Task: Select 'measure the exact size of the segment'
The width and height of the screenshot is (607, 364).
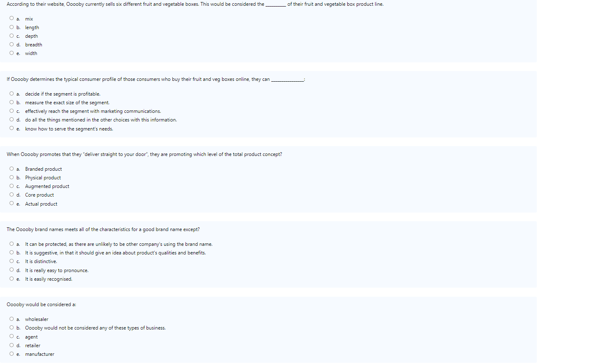Action: [x=11, y=102]
